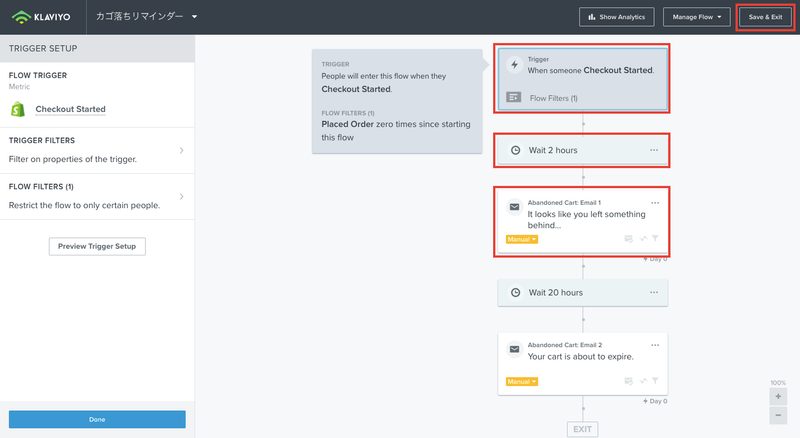The image size is (800, 438).
Task: Click the clock icon on Wait 20 hours
Action: coord(515,293)
